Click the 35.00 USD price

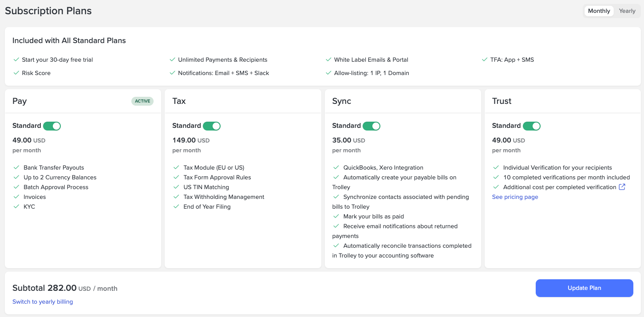(x=349, y=140)
